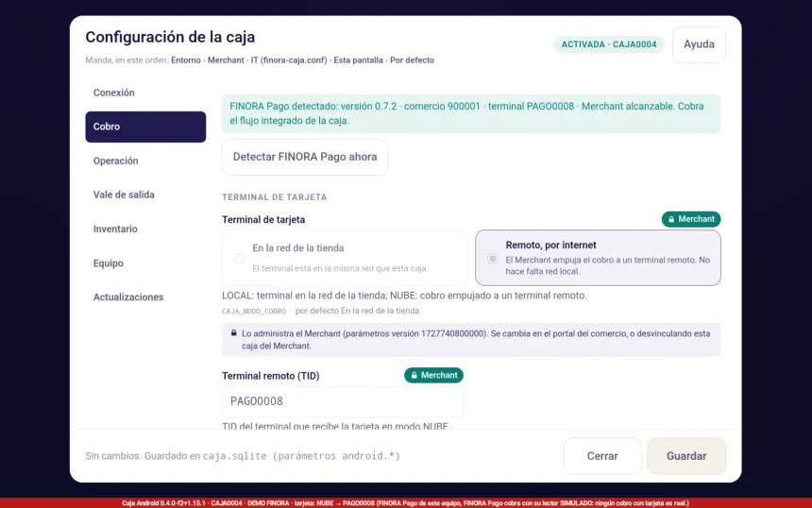812x508 pixels.
Task: Click the Cerrar button
Action: (602, 456)
